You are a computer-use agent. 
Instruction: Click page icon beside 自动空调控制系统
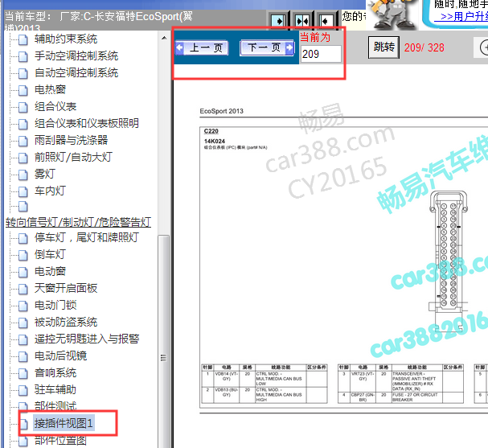pyautogui.click(x=23, y=73)
